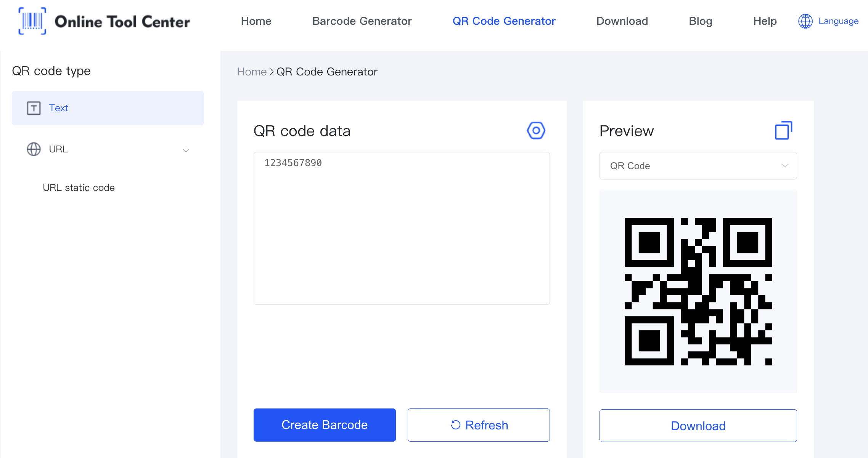
Task: Click the copy/duplicate icon in Preview
Action: 783,130
